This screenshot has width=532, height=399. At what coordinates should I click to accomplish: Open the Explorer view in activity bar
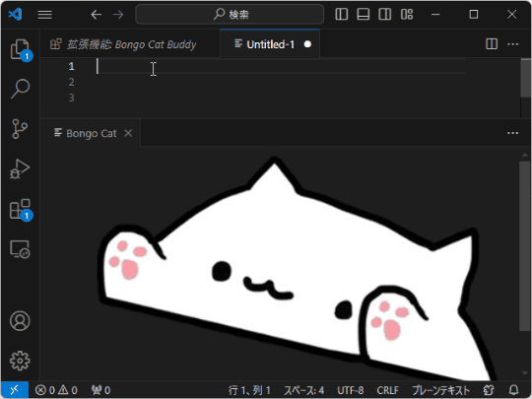tap(21, 49)
